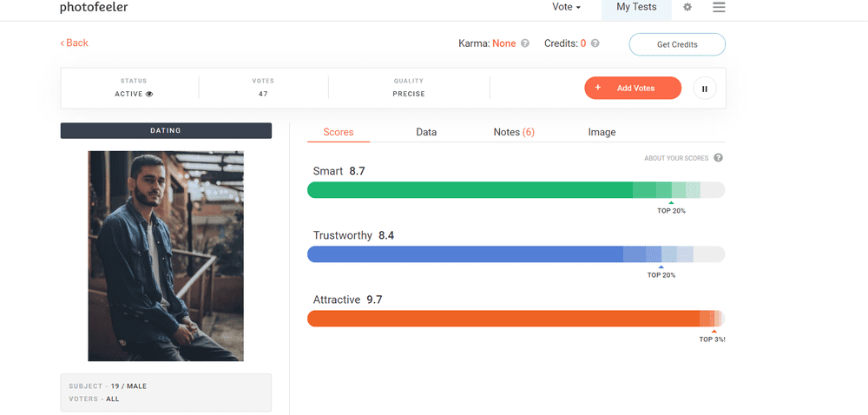Click the Smart 8.7 score label
The height and width of the screenshot is (415, 868).
pyautogui.click(x=339, y=171)
